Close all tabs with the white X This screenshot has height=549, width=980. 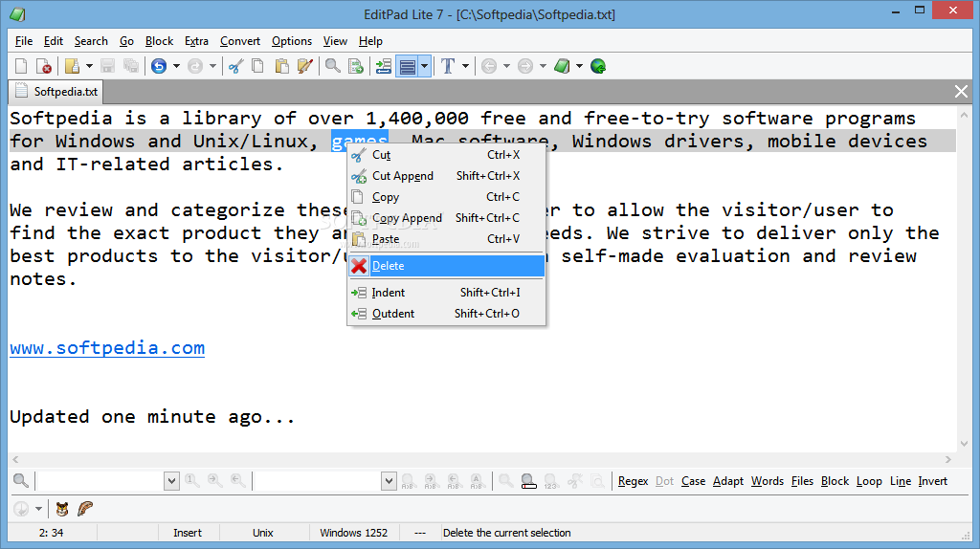pos(961,92)
